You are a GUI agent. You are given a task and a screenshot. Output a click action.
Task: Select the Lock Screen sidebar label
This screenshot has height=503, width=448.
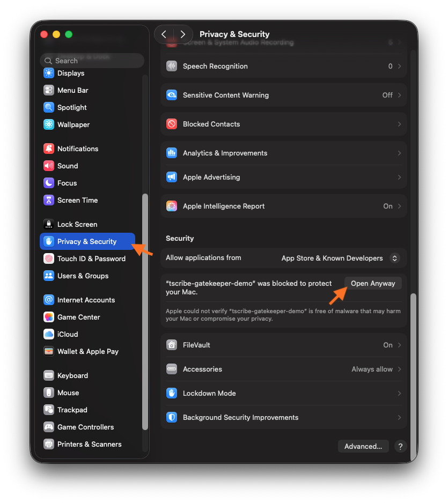(77, 224)
